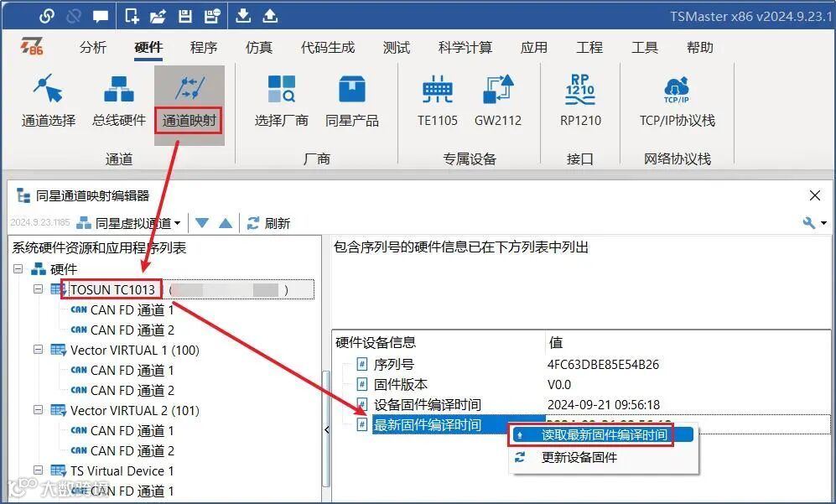The width and height of the screenshot is (836, 504).
Task: Click the move-up triangle in editor toolbar
Action: click(226, 223)
